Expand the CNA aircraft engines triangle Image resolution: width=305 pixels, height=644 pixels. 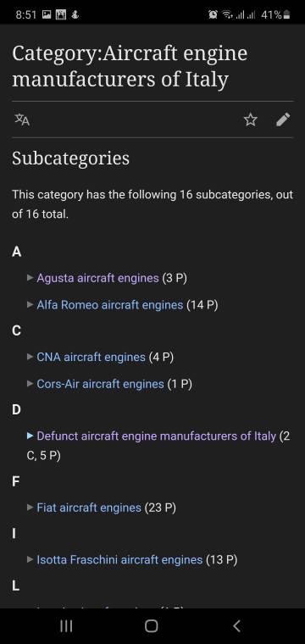30,357
